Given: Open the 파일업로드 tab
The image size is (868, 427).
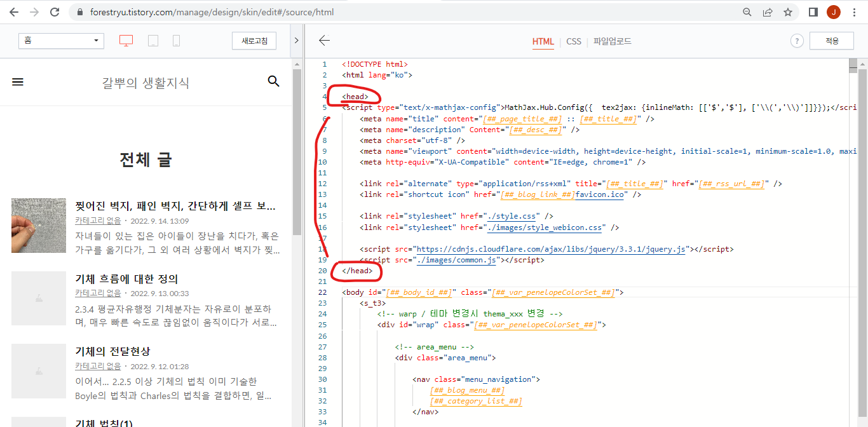Looking at the screenshot, I should pyautogui.click(x=613, y=41).
